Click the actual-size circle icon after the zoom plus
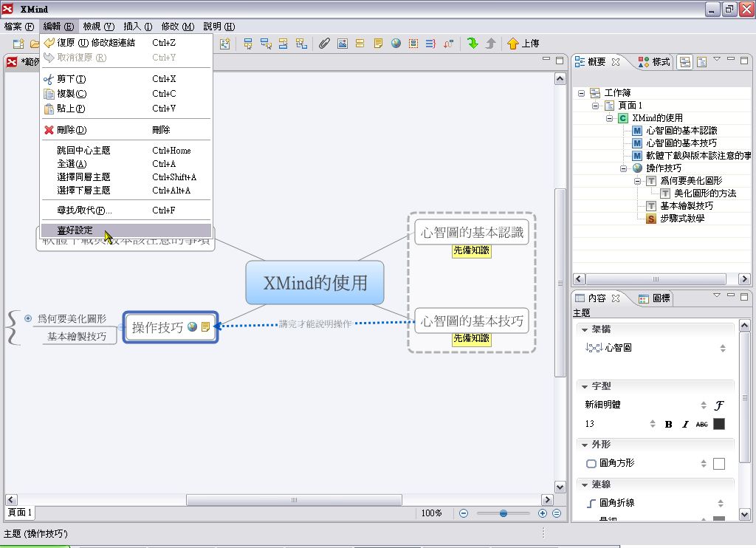Viewport: 756px width, 548px height. pyautogui.click(x=557, y=513)
